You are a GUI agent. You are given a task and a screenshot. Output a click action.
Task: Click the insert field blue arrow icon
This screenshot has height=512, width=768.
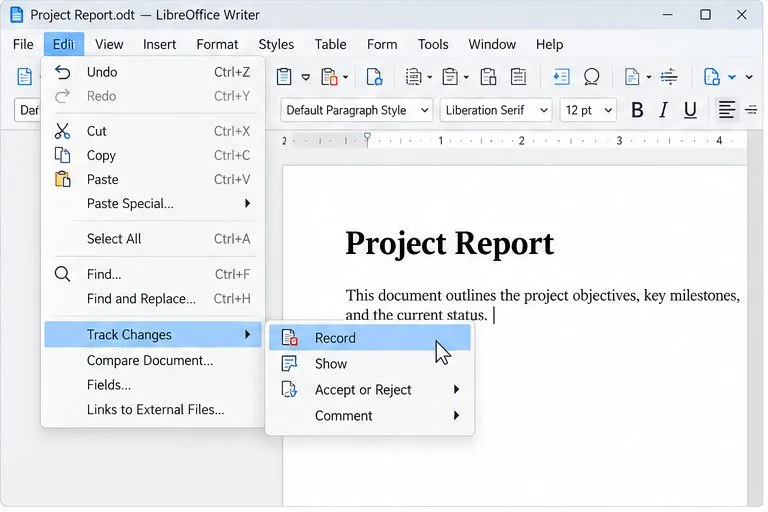click(561, 77)
